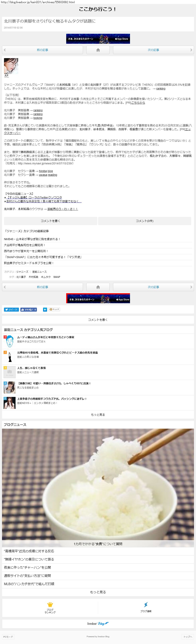Switch to PCモード

(8, 637)
